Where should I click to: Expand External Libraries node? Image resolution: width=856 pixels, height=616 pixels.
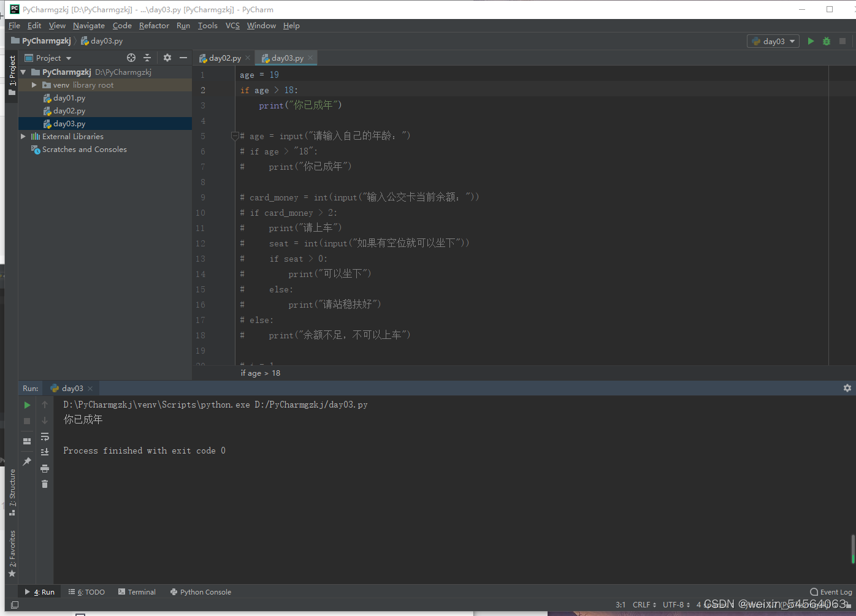tap(23, 137)
